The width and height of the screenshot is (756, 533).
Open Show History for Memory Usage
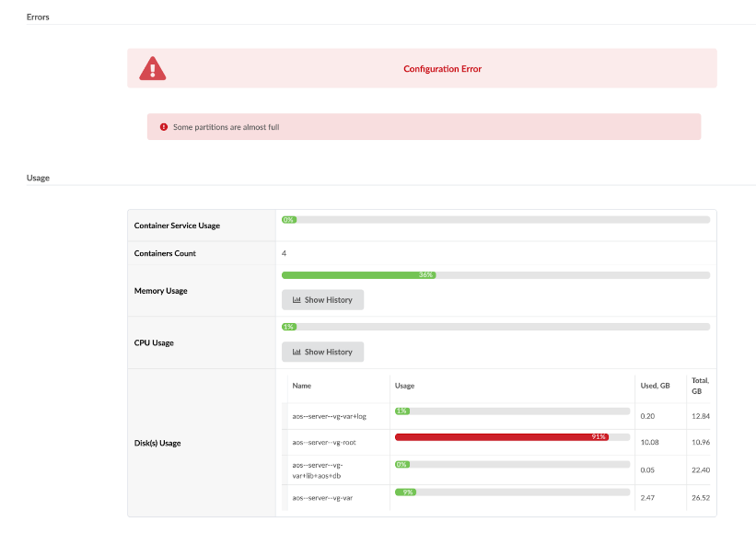[322, 300]
